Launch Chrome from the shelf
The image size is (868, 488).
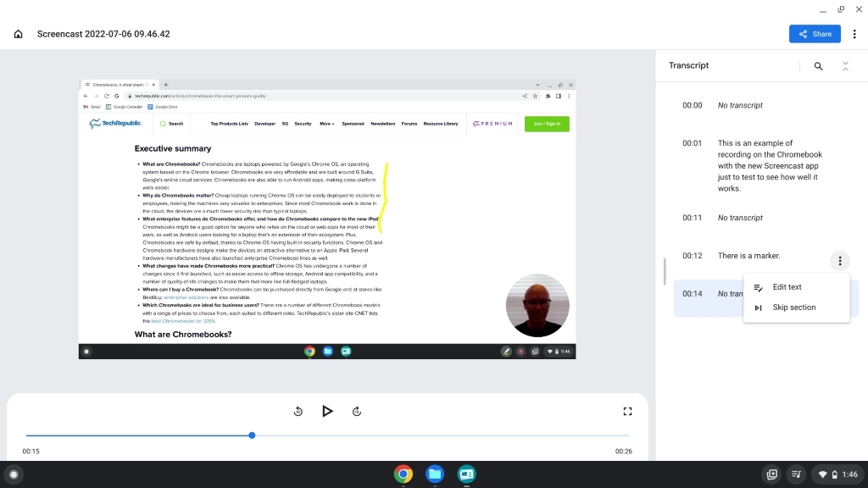403,474
